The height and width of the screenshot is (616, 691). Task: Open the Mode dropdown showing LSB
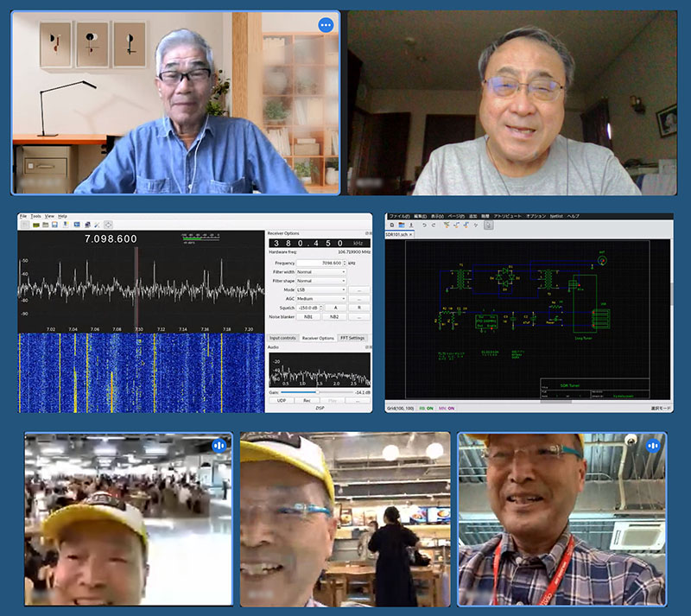click(x=320, y=289)
